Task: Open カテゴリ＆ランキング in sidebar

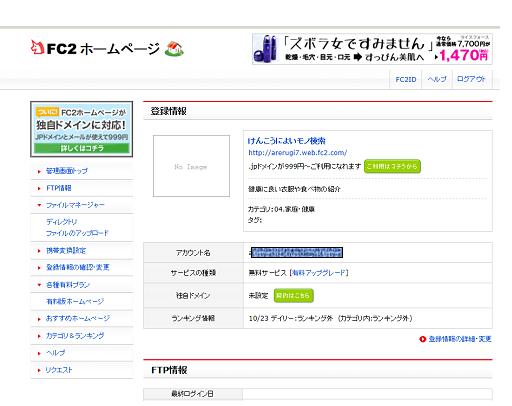Action: coord(75,336)
